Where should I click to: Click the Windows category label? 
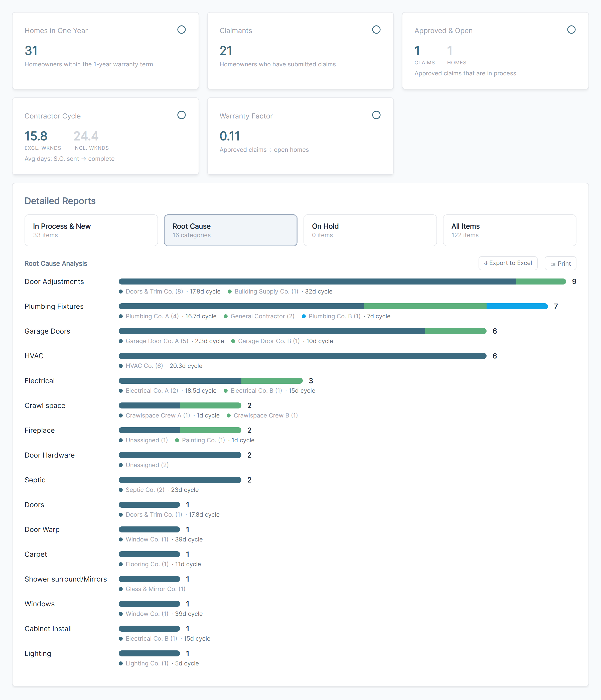click(x=40, y=604)
